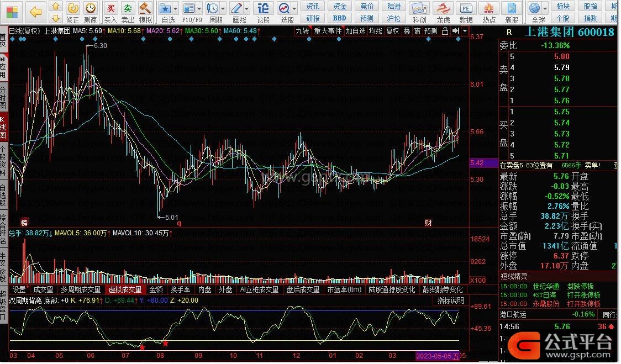Toggle the 窗 window option

[418, 31]
